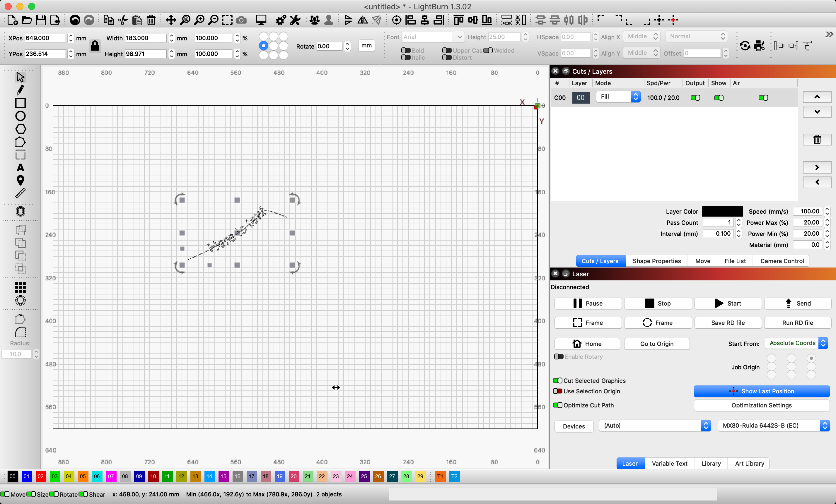Open the Align X Middle dropdown

click(641, 36)
